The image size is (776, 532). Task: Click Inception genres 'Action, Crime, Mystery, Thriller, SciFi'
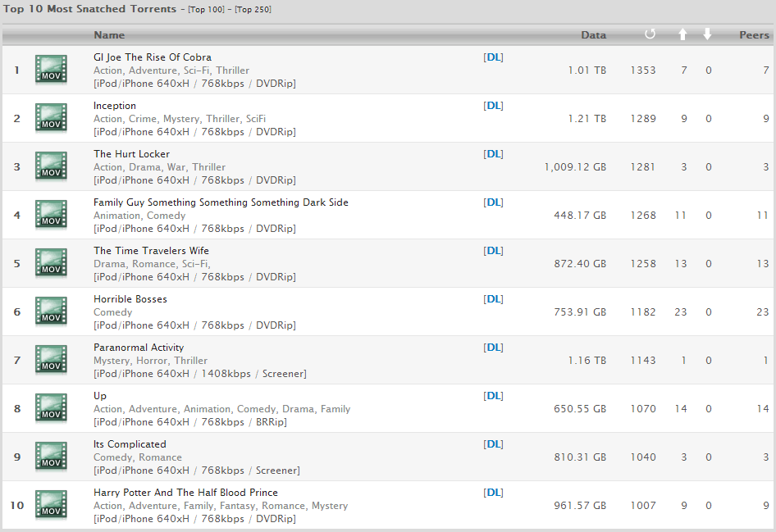click(180, 119)
